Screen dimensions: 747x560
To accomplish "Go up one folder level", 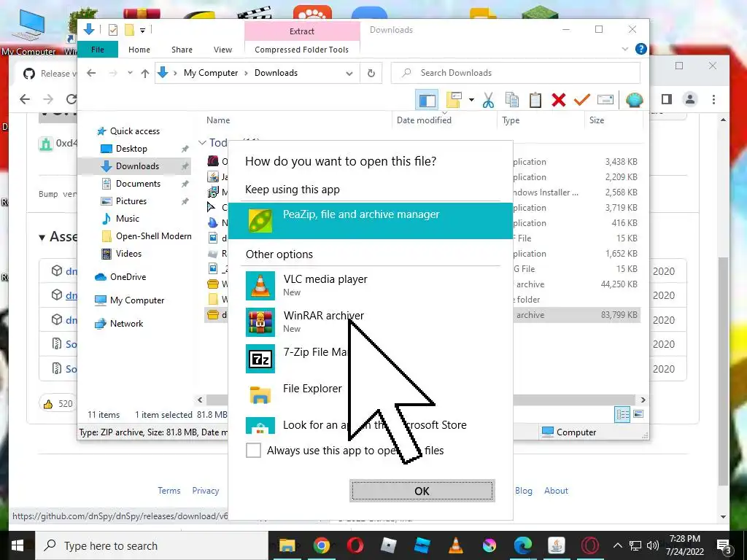I will point(145,73).
